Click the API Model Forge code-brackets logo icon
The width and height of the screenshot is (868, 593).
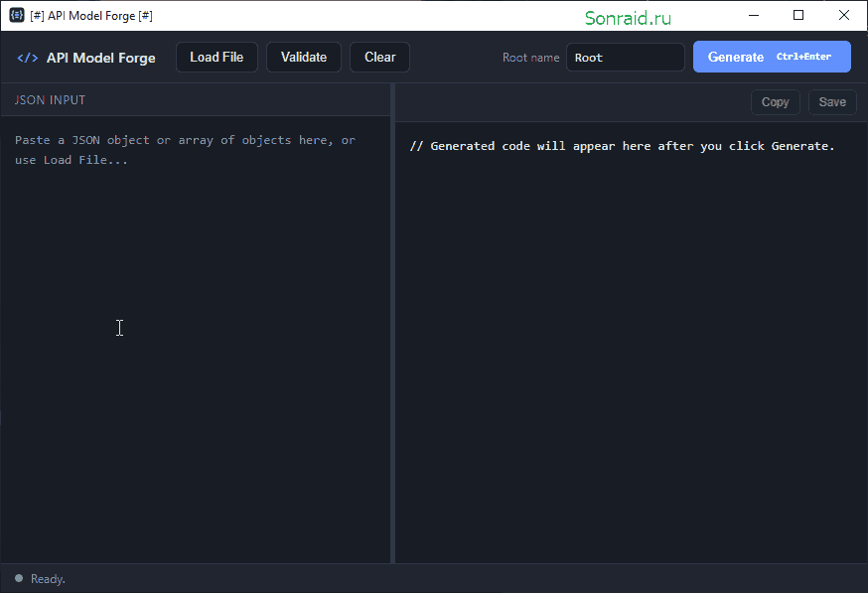point(28,58)
